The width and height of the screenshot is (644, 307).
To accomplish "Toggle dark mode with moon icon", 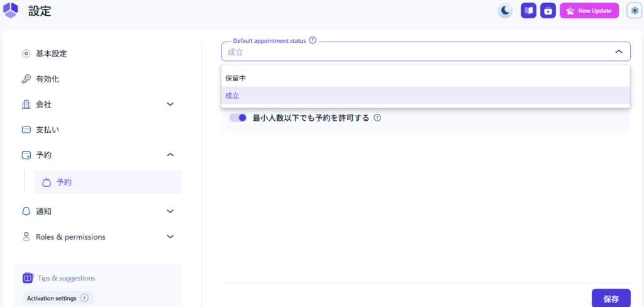I will (505, 11).
